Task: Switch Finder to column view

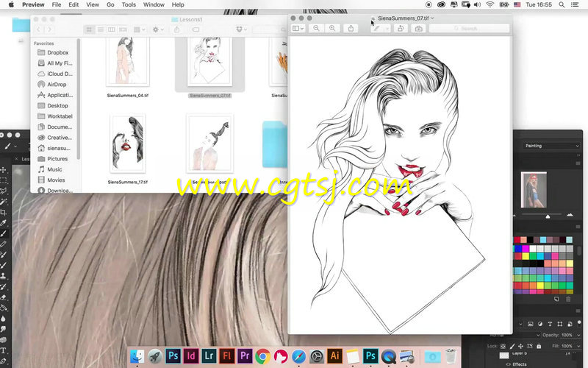Action: (x=112, y=29)
